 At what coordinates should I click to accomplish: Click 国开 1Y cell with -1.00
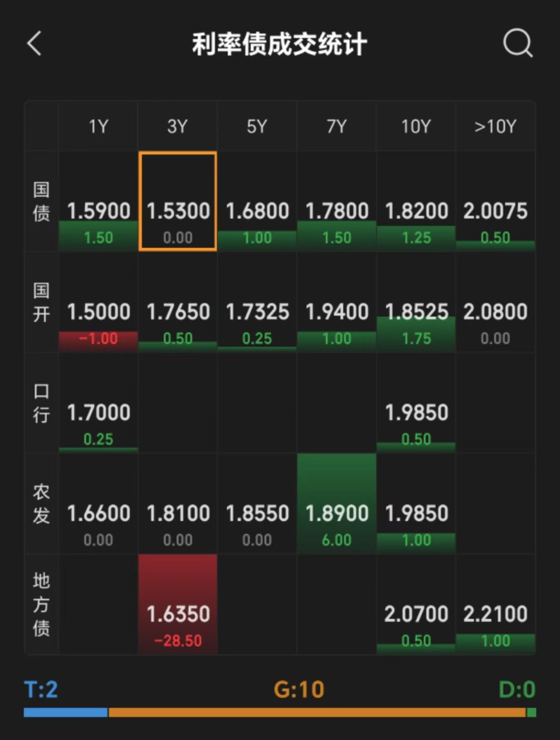98,302
